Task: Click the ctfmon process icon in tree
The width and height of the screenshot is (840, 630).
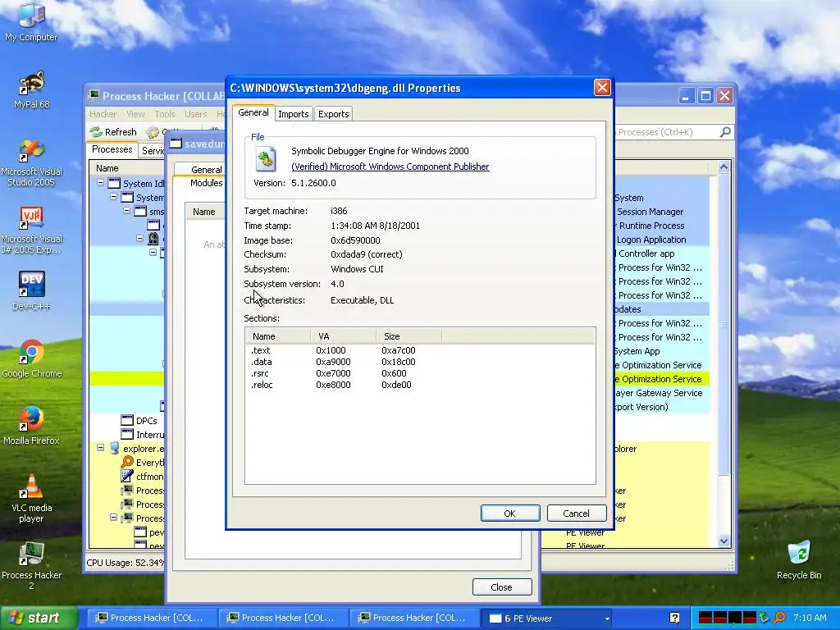Action: 127,477
